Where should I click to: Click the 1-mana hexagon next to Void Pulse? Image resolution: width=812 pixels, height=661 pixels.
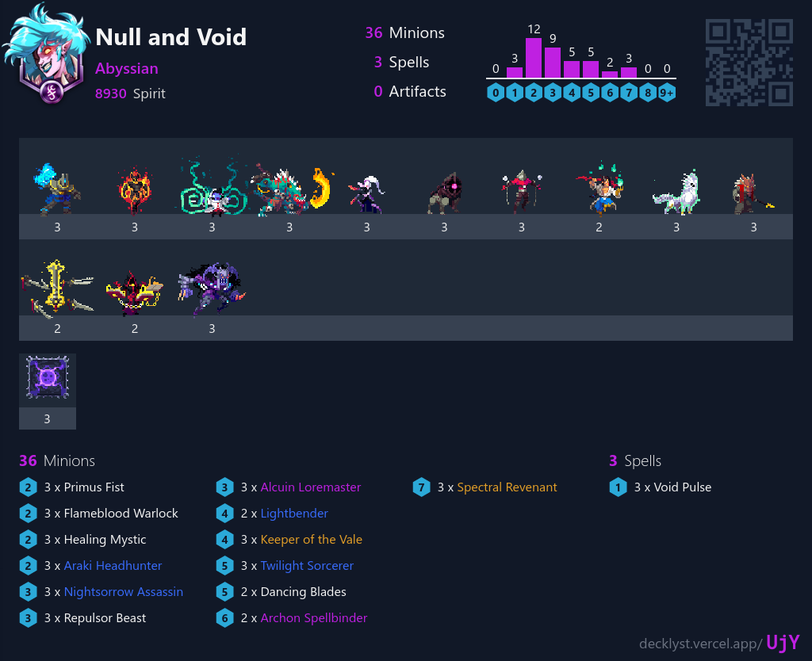click(x=618, y=487)
